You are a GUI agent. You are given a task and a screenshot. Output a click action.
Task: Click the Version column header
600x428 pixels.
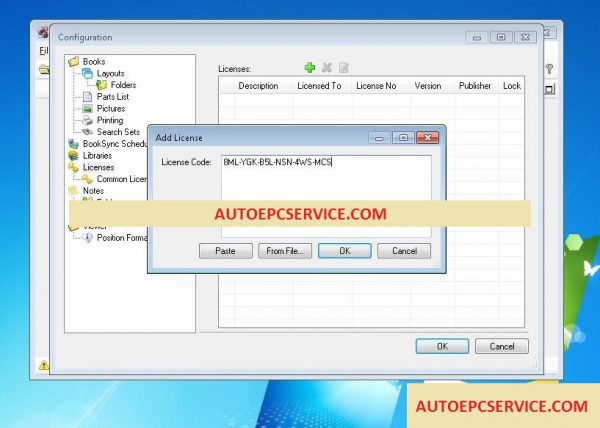tap(428, 86)
